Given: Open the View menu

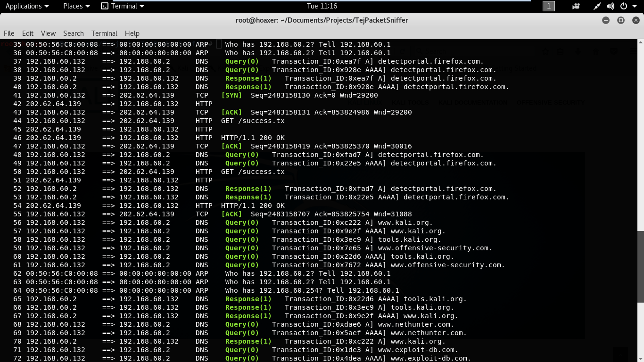Looking at the screenshot, I should [x=48, y=33].
